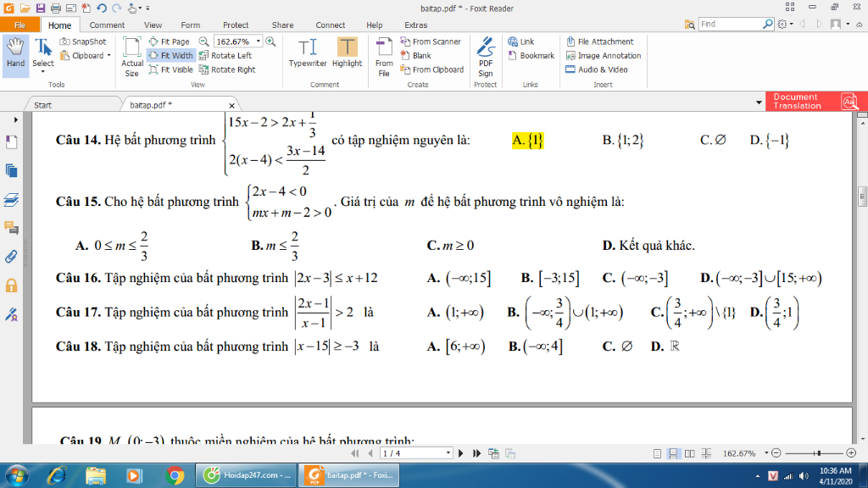Select the Highlight tool
Image resolution: width=868 pixels, height=488 pixels.
[347, 53]
